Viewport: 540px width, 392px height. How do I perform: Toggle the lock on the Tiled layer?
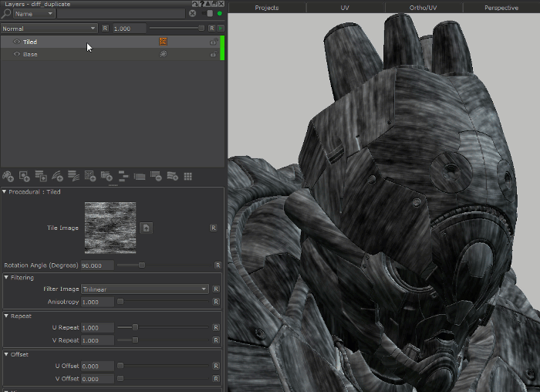pos(213,42)
